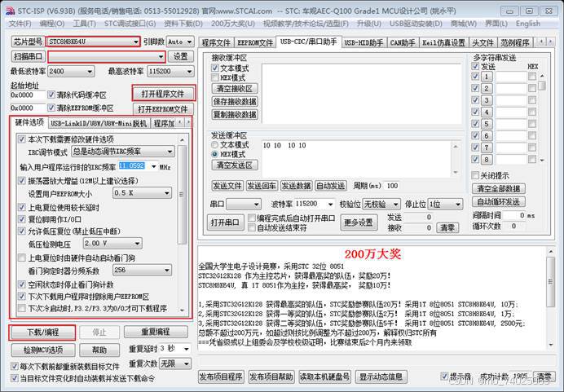Open the low voltage detection 2.00 V dropdown
564x392 pixels.
pyautogui.click(x=112, y=244)
